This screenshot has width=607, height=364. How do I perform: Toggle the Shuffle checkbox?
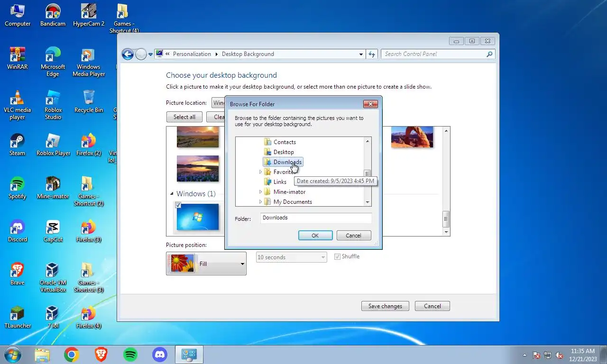click(337, 256)
